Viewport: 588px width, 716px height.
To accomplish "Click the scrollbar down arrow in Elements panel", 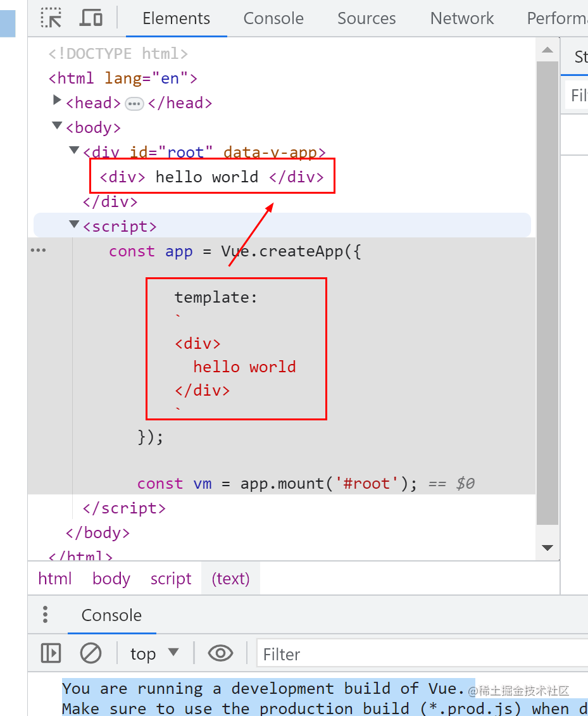I will [547, 547].
